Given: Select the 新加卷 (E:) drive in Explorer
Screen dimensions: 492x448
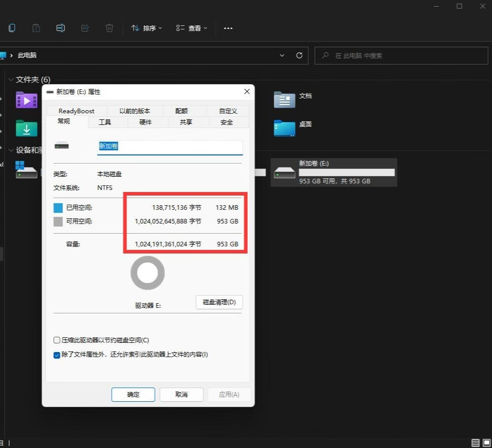Looking at the screenshot, I should click(x=334, y=172).
